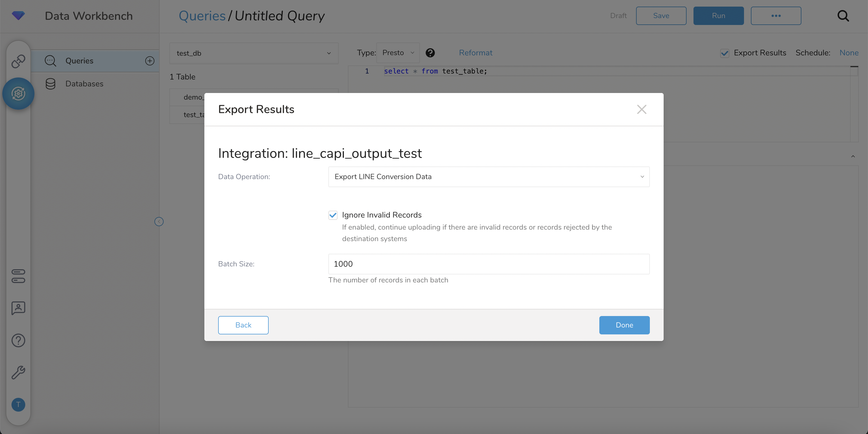Click the Back button
The image size is (868, 434).
click(x=243, y=325)
